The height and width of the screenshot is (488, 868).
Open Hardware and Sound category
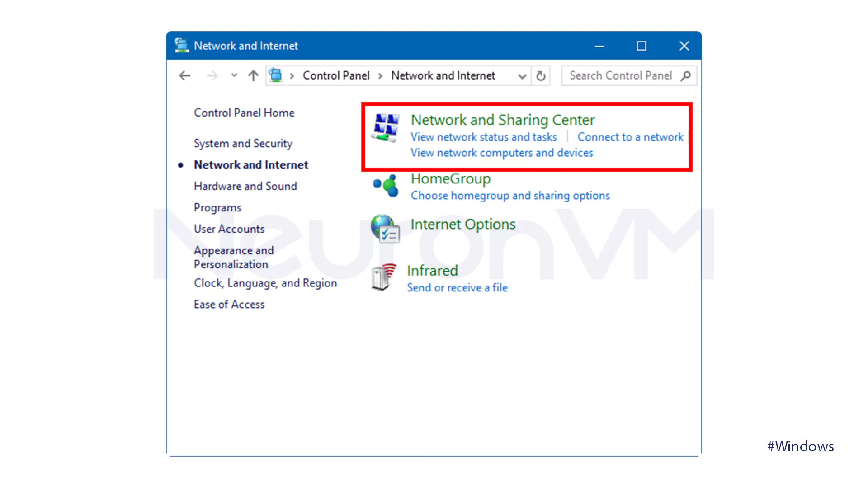point(245,186)
